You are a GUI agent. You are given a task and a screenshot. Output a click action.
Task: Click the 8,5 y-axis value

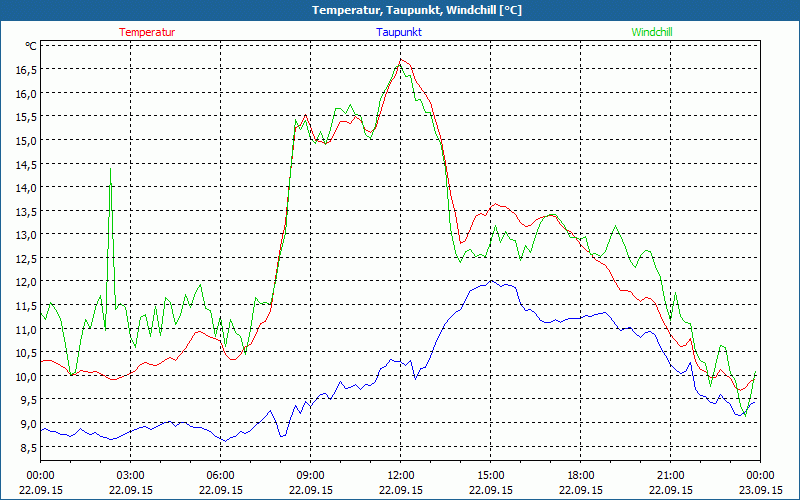(x=28, y=448)
